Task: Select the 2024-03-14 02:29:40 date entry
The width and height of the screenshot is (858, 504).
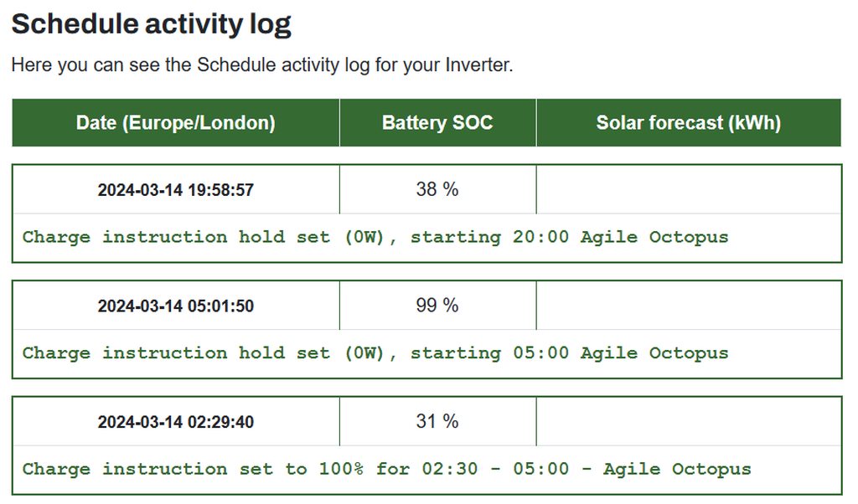Action: [x=175, y=422]
